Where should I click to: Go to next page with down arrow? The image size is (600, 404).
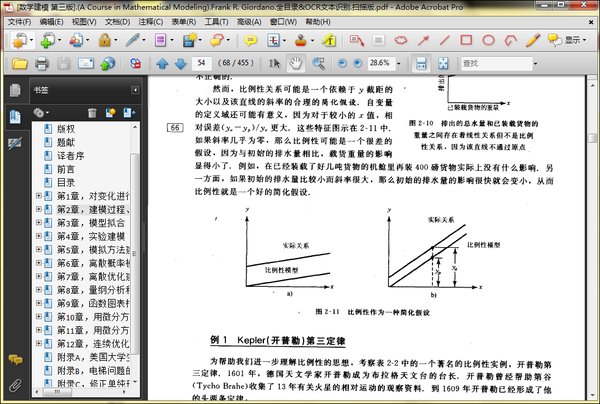tap(181, 64)
